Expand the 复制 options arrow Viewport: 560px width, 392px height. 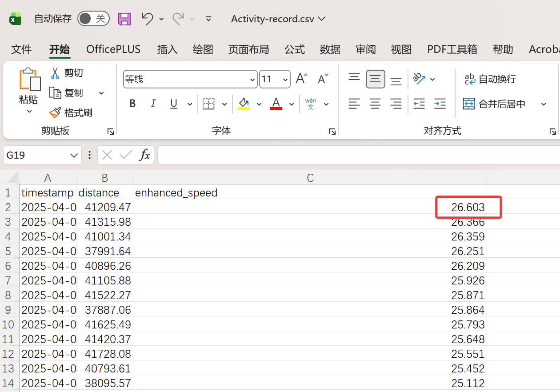101,93
